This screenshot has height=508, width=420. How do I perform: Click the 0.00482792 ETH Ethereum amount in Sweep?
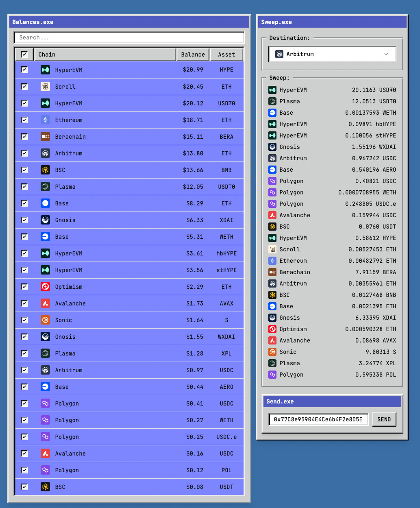click(372, 261)
